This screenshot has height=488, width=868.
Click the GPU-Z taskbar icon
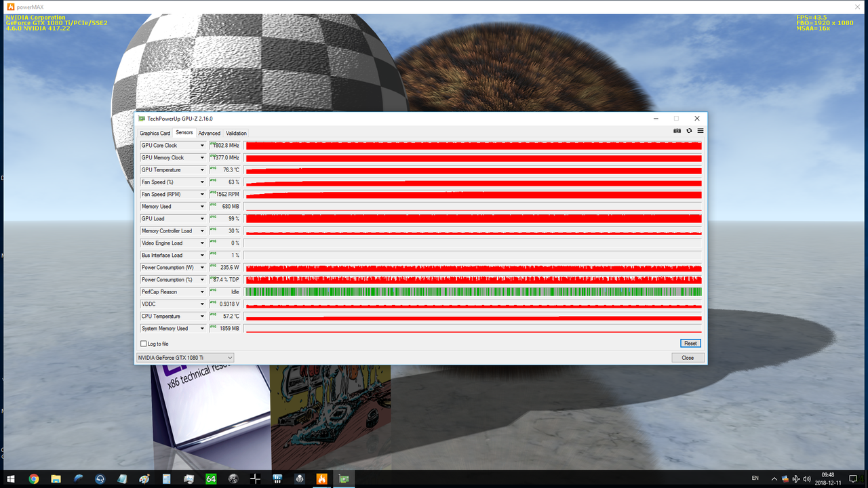[x=344, y=479]
